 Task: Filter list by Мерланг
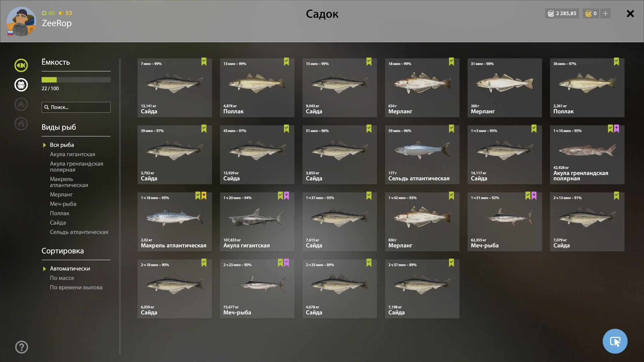click(x=61, y=194)
